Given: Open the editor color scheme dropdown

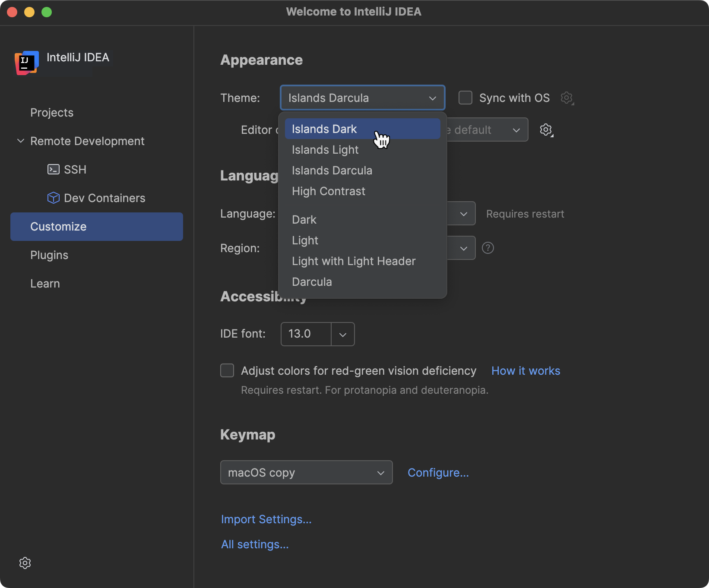Looking at the screenshot, I should tap(488, 130).
